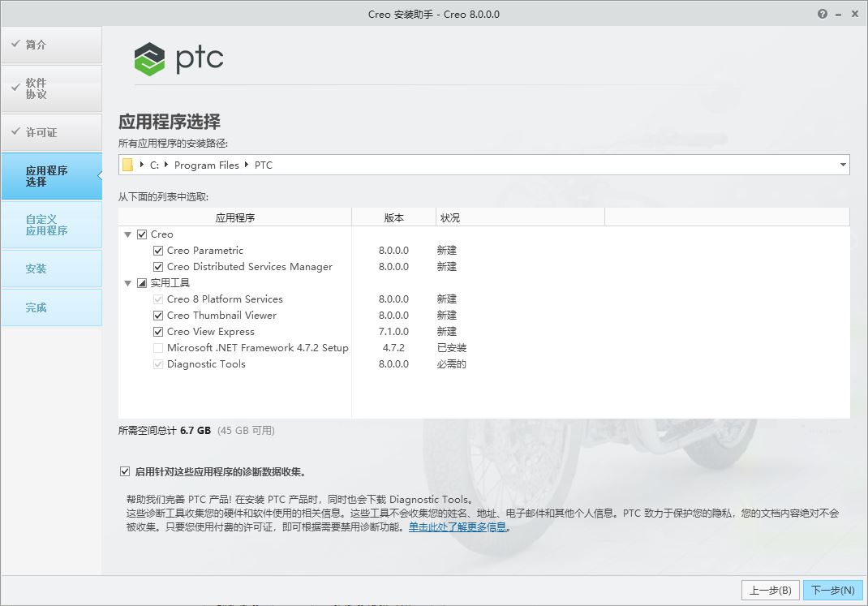This screenshot has height=606, width=868.
Task: Select Microsoft .NET Framework 4.7.2 Setup label
Action: (257, 348)
